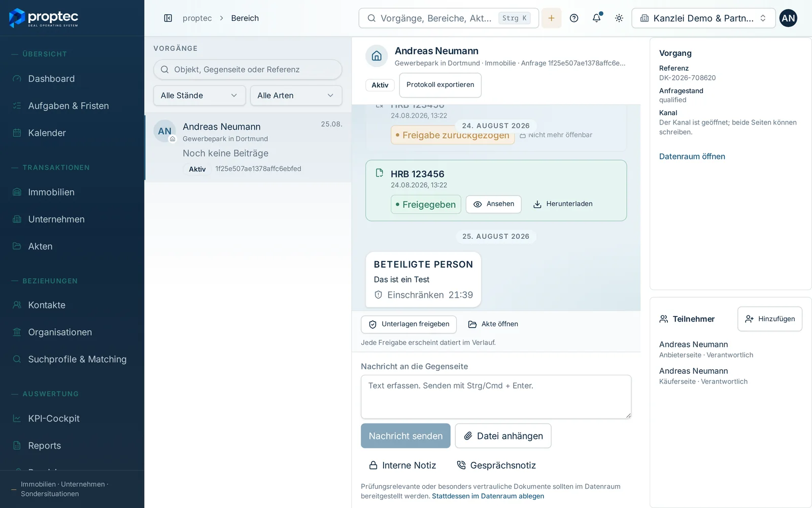Select Gesprächsnotiz
The height and width of the screenshot is (508, 812).
click(x=496, y=465)
